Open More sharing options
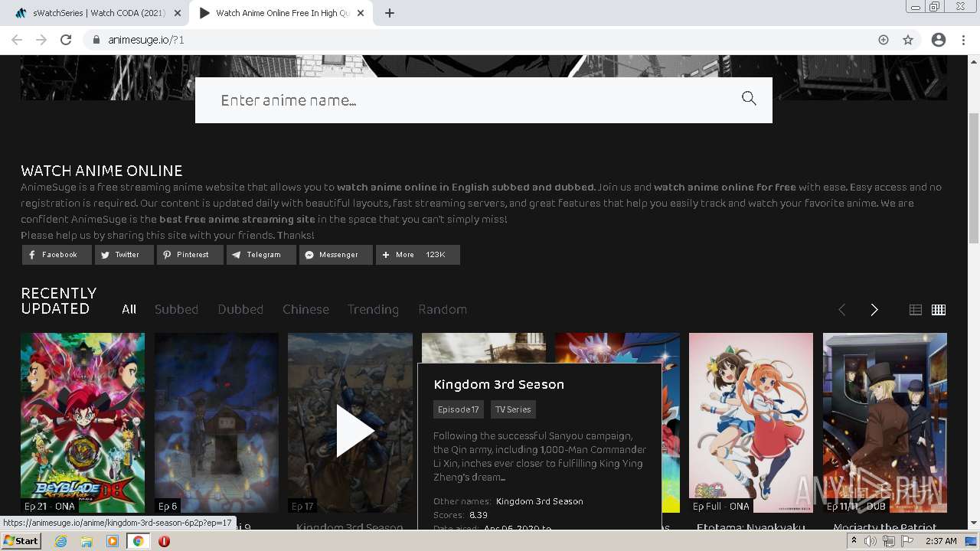The width and height of the screenshot is (980, 551). point(418,255)
